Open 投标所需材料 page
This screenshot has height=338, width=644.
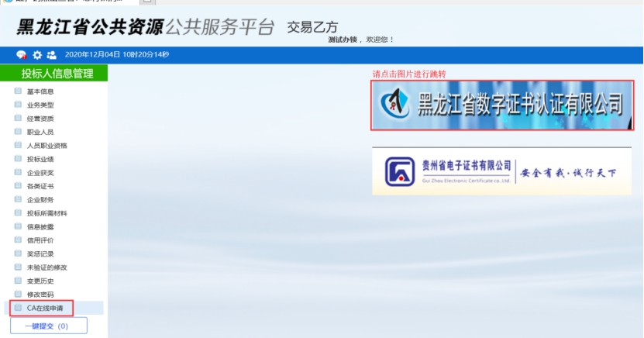(x=46, y=213)
